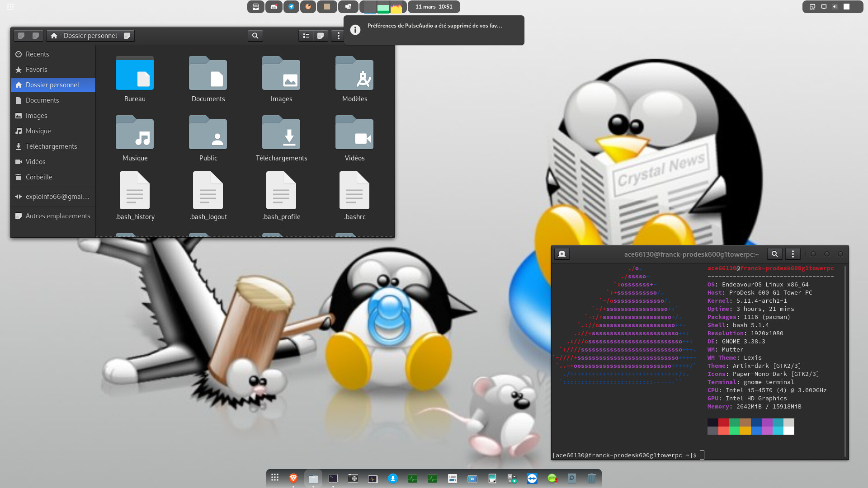Click Dossier personnel path button
Screen dimensions: 868x488
(x=90, y=36)
